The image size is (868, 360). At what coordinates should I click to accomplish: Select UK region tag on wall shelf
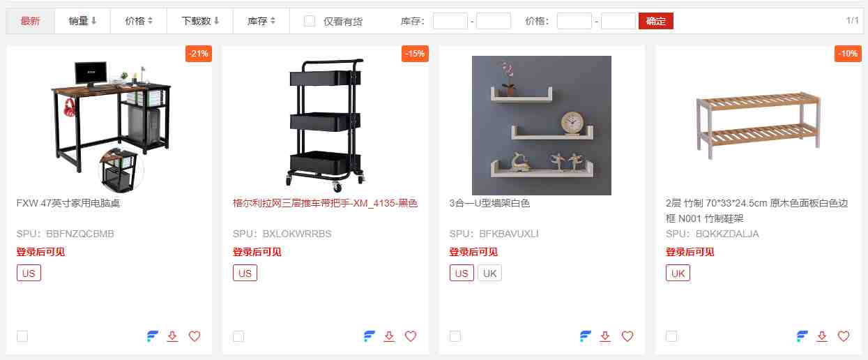(490, 273)
